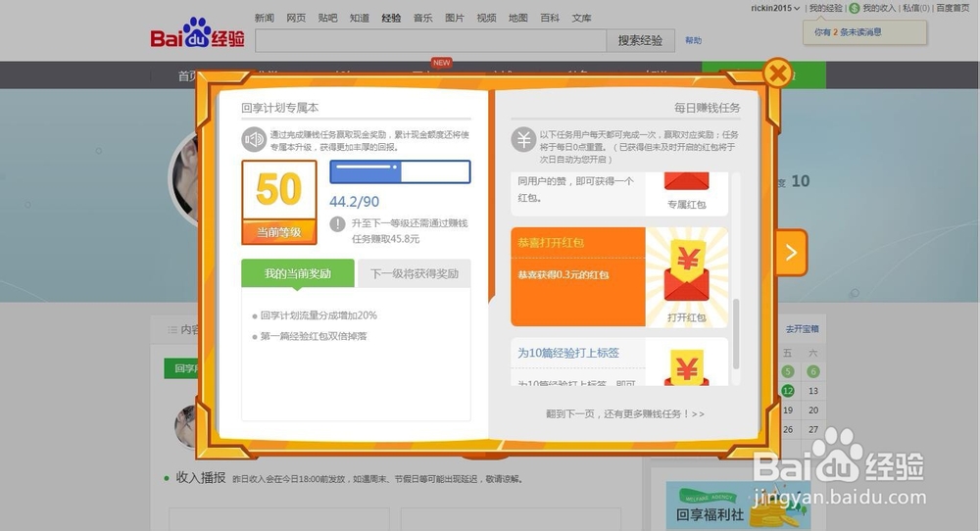Open the 网页 nav link
Screen dimensions: 980x531
click(x=296, y=18)
